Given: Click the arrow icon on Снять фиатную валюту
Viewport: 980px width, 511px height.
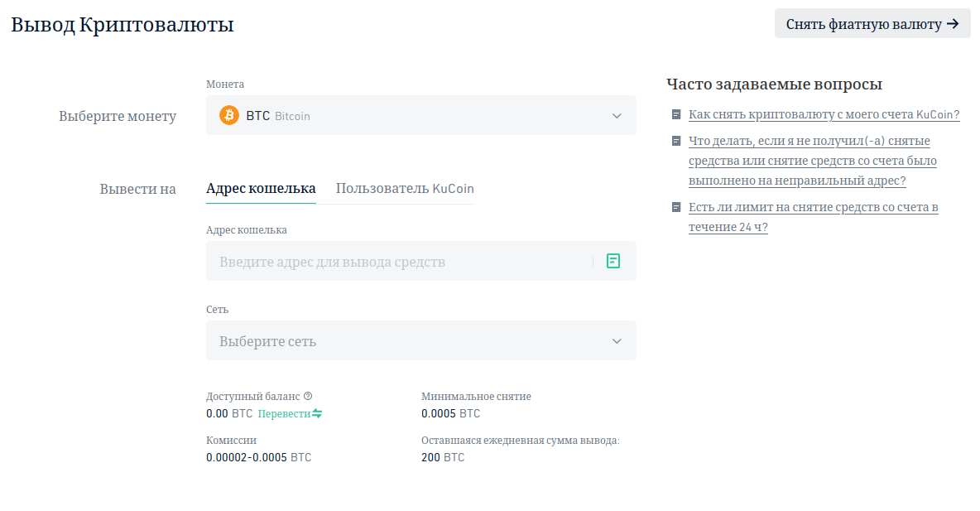Looking at the screenshot, I should tap(953, 24).
